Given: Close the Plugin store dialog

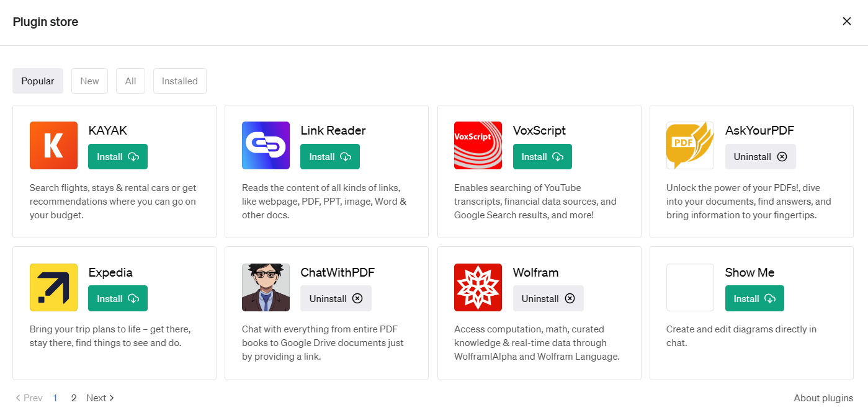Looking at the screenshot, I should click(846, 21).
